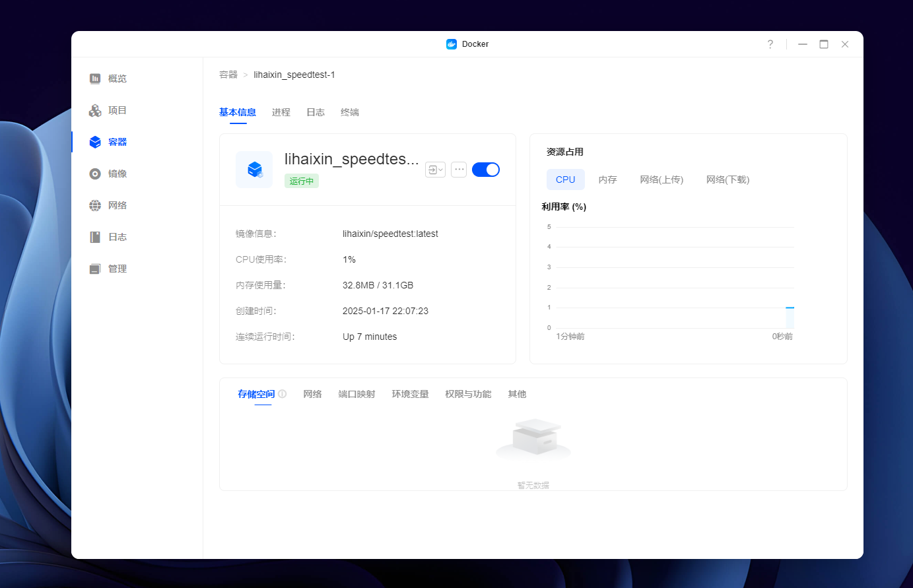
Task: Select the CPU resource tab
Action: click(566, 180)
